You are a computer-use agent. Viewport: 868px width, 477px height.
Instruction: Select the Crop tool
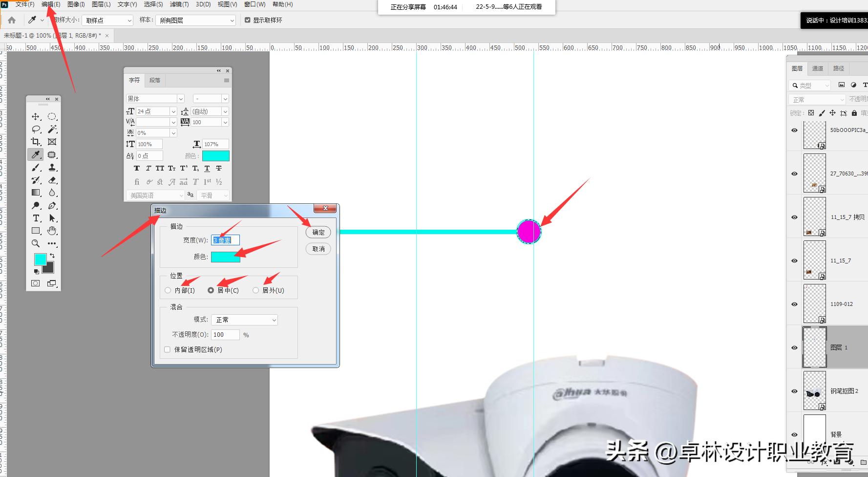[36, 142]
